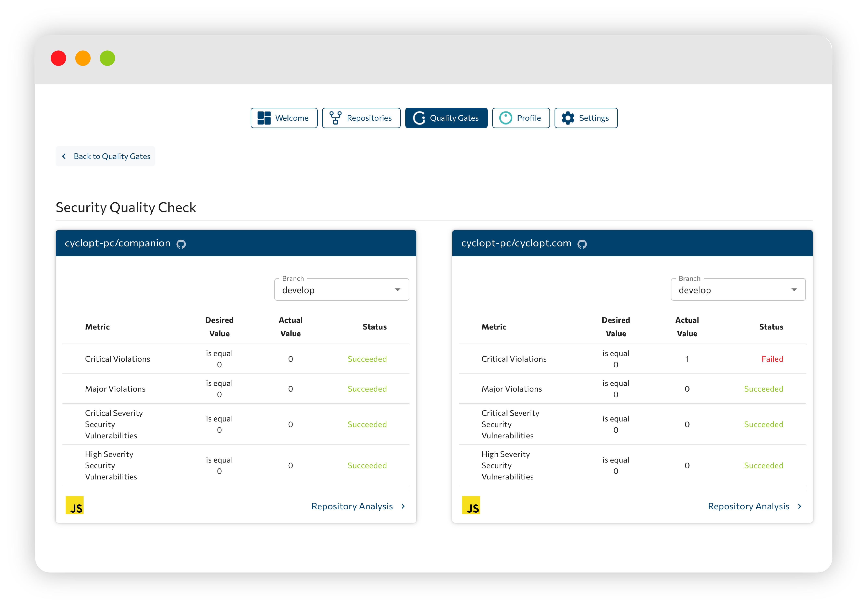Click Actual Value header in cyclopt.com table
This screenshot has height=608, width=868.
coord(687,327)
